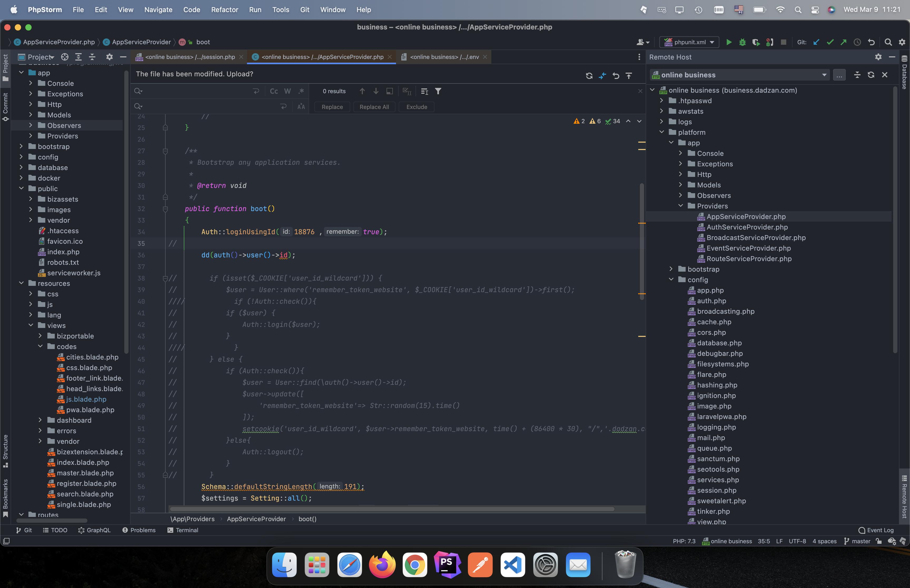Toggle the match case Cc option

[x=274, y=91]
